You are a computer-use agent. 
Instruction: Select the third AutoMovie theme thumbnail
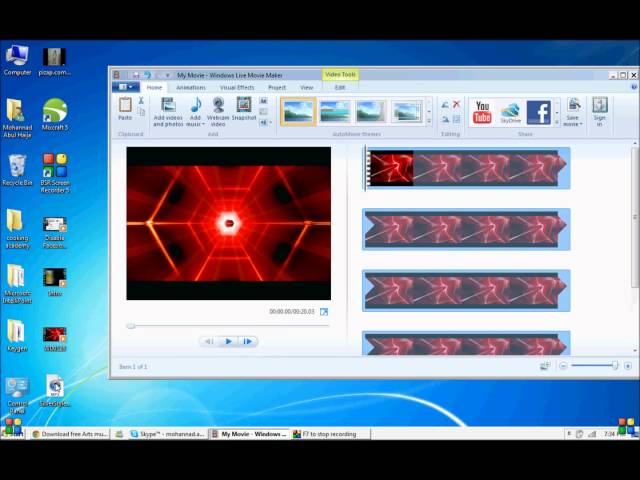click(370, 111)
